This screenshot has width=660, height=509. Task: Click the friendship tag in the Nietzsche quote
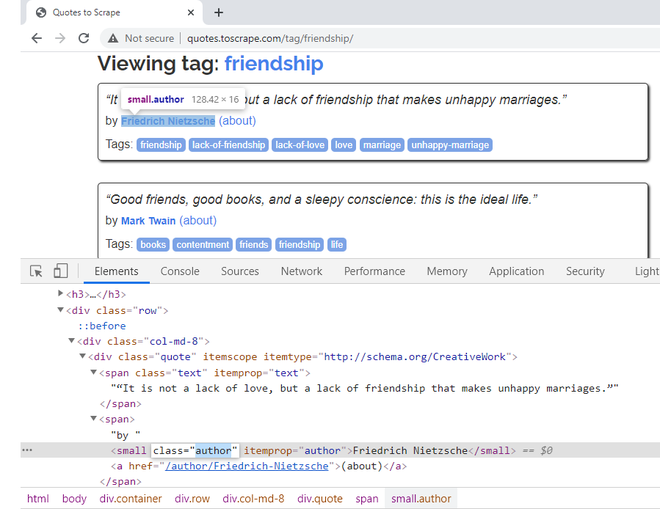[x=161, y=145]
